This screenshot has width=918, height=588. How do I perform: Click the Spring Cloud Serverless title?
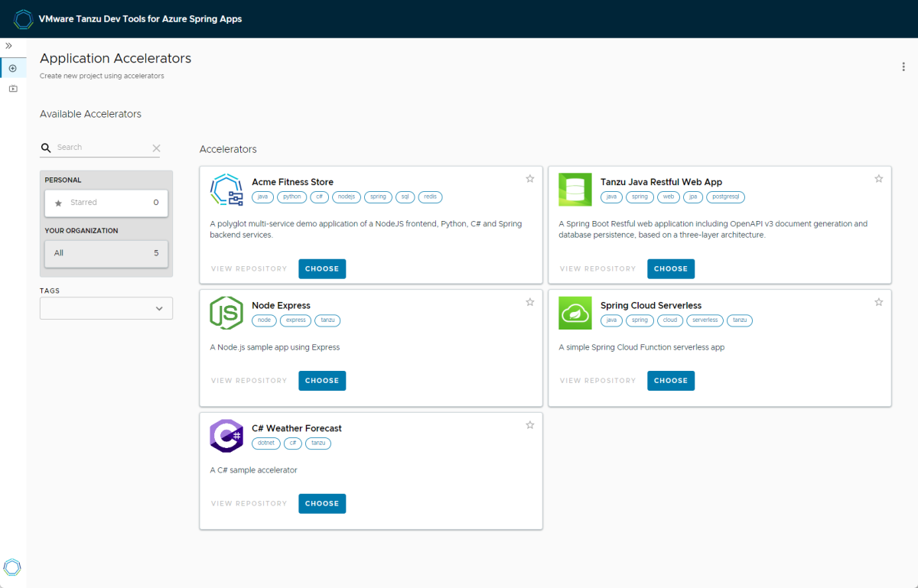click(651, 305)
